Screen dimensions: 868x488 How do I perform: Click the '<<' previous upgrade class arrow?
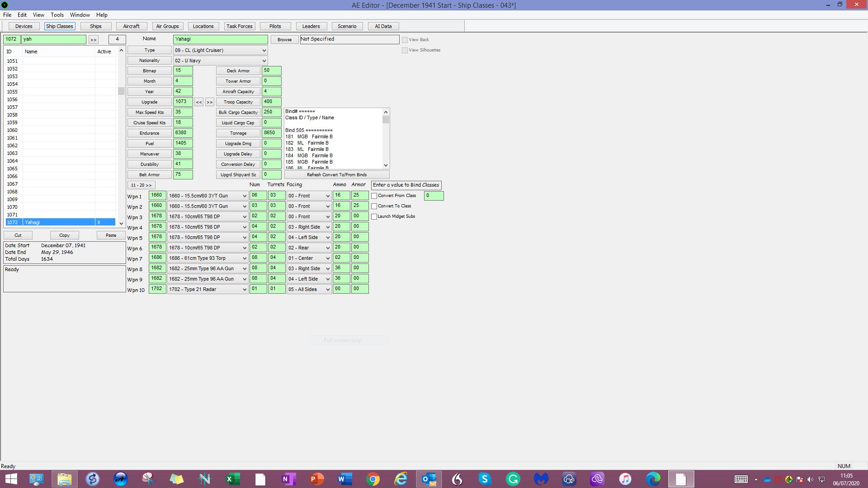tap(199, 102)
